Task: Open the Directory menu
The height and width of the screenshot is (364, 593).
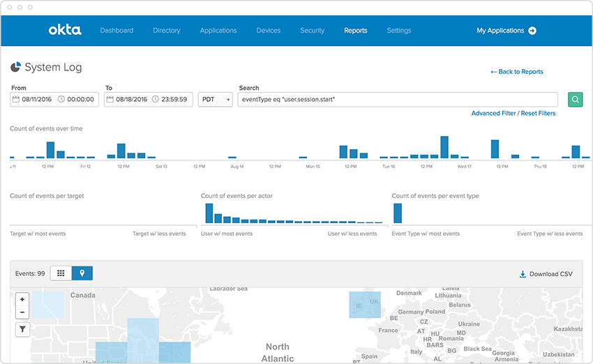Action: [166, 31]
